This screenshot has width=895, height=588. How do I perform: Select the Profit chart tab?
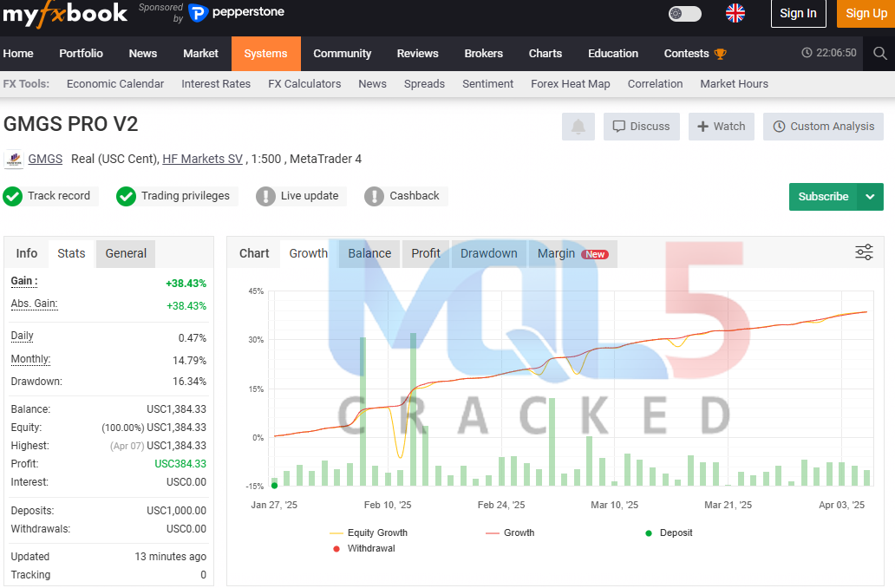tap(426, 253)
